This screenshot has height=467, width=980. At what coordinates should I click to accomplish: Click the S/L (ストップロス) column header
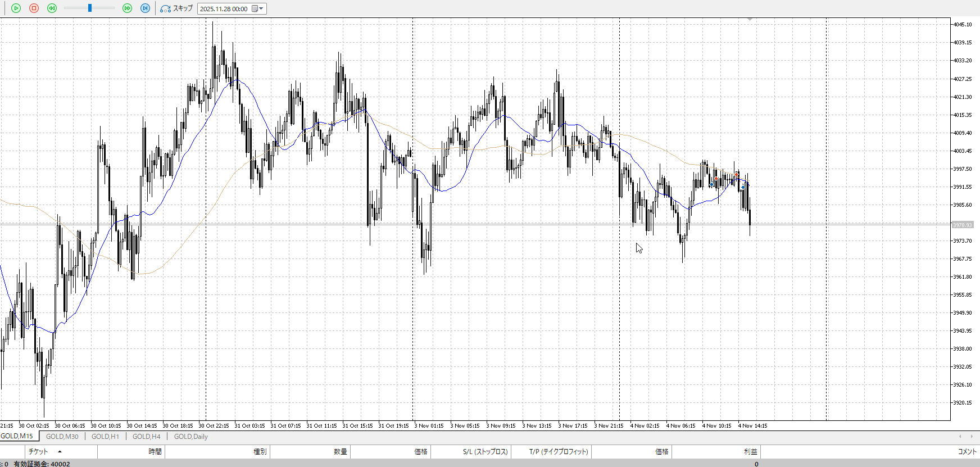tap(485, 452)
